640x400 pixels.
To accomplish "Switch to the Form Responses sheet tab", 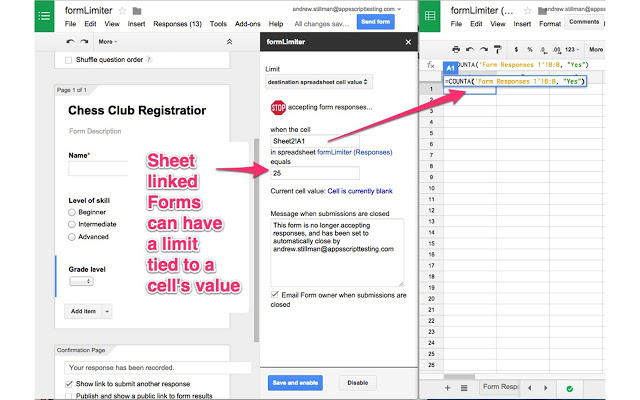I will [500, 387].
